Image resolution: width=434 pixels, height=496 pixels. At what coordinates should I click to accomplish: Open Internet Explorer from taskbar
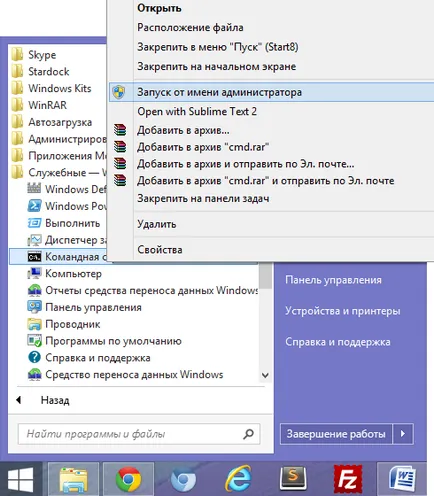coord(238,479)
